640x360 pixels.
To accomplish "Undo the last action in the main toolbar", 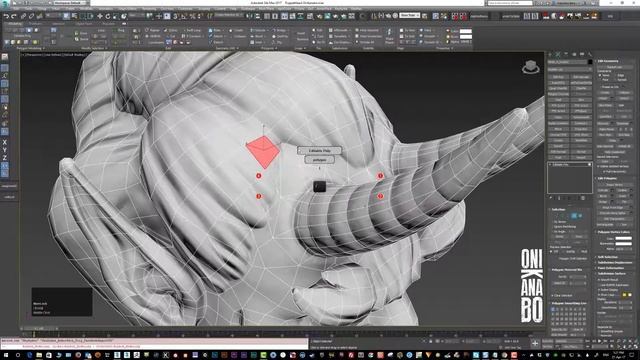I will 6,16.
